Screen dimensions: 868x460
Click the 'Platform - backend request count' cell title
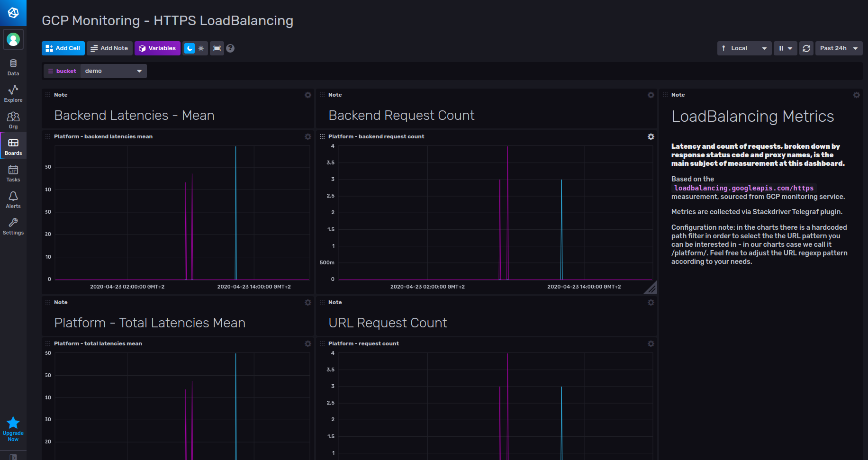(376, 136)
